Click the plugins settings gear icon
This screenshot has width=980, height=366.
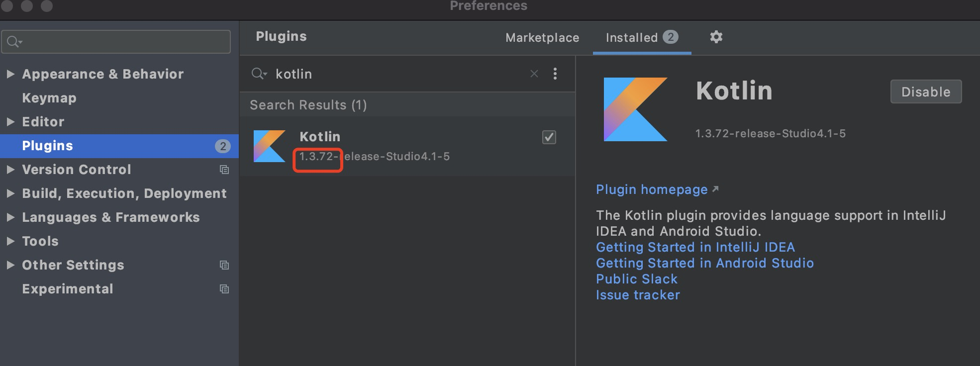[x=716, y=37]
